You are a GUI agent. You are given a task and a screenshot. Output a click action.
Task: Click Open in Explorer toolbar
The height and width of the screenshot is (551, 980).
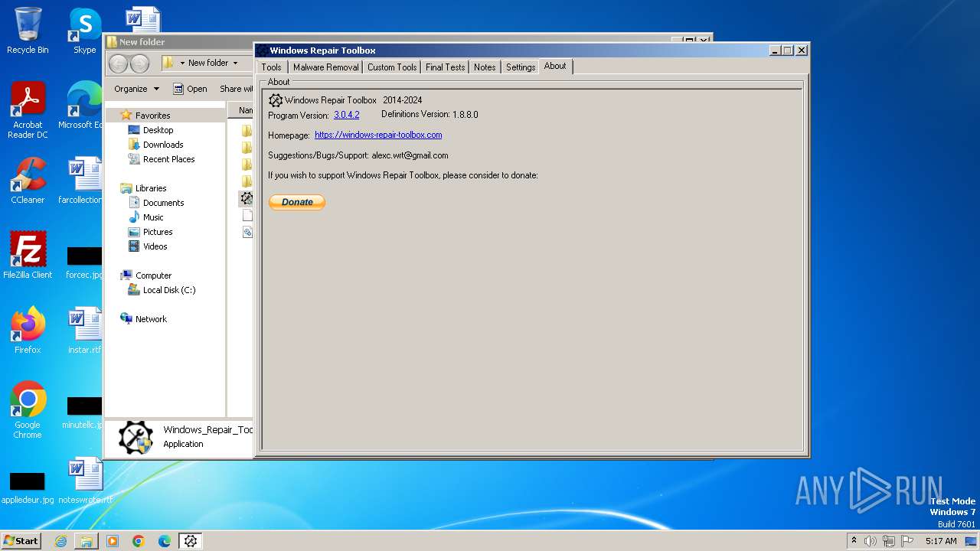click(x=190, y=89)
